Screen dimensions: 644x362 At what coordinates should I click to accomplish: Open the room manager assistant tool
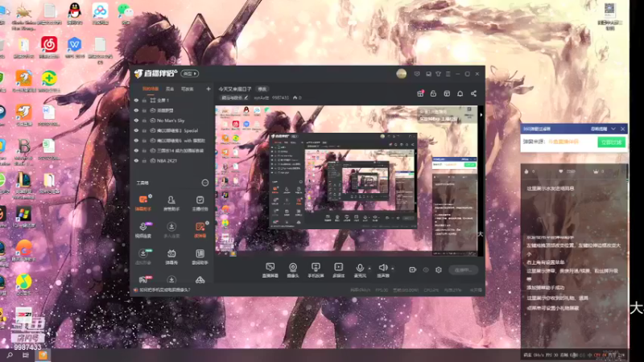click(171, 203)
